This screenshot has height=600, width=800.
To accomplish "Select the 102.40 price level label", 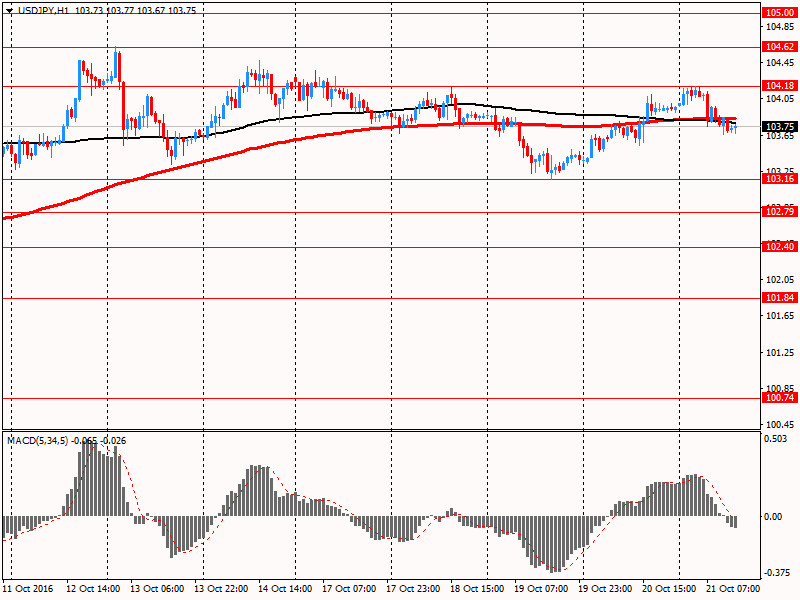I will point(779,247).
